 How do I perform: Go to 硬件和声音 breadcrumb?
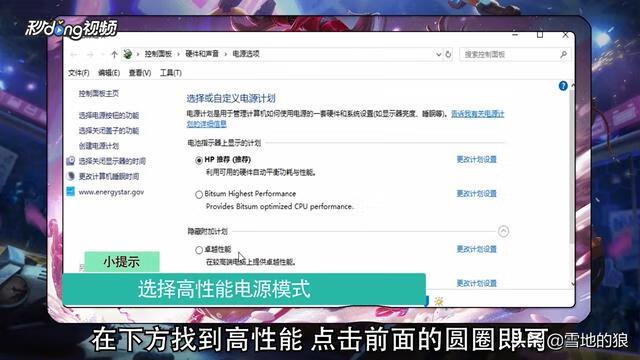click(x=202, y=54)
